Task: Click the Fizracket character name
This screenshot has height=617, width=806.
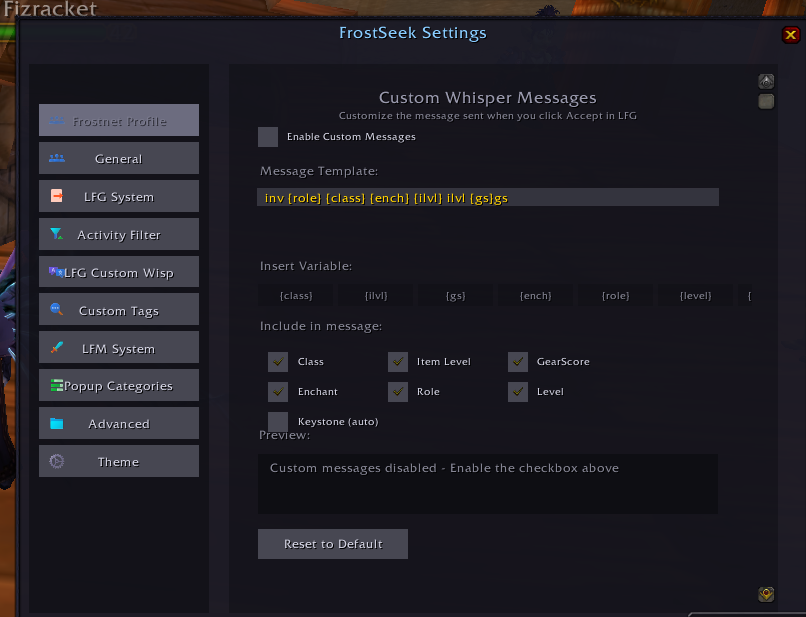Action: (x=50, y=8)
